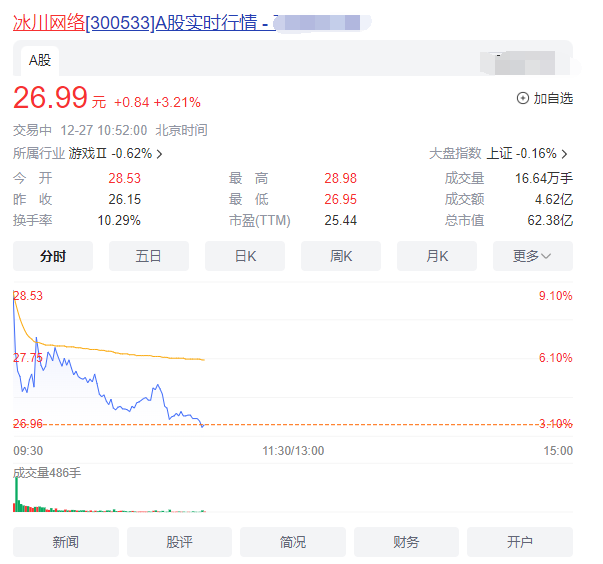Click the 换手率 value 10.29%
The height and width of the screenshot is (564, 603).
[x=119, y=221]
